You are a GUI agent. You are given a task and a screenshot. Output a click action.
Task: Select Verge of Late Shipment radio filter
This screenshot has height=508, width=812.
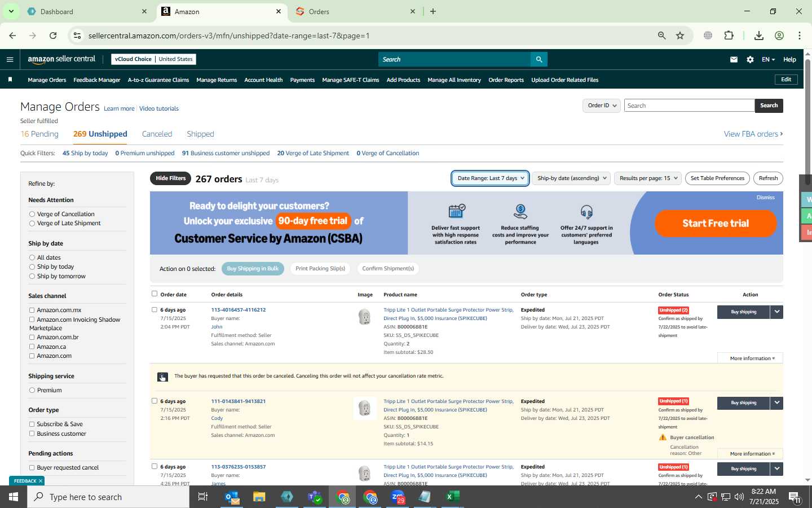tap(32, 224)
